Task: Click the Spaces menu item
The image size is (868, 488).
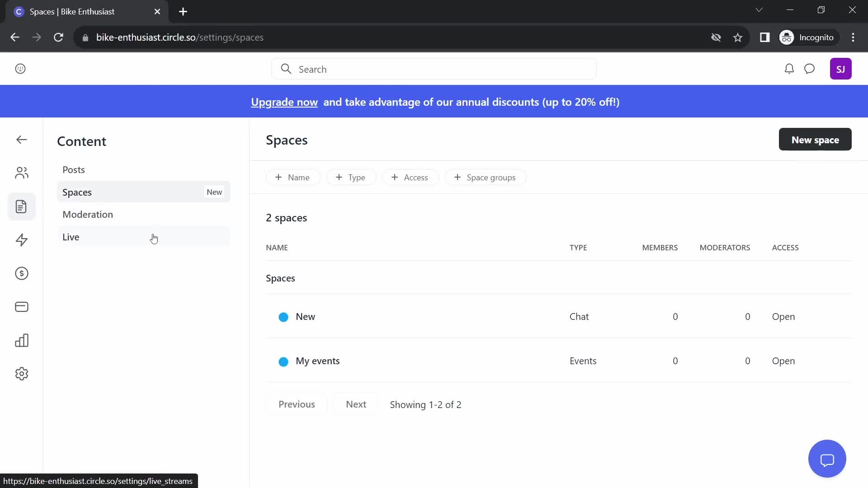Action: click(77, 191)
